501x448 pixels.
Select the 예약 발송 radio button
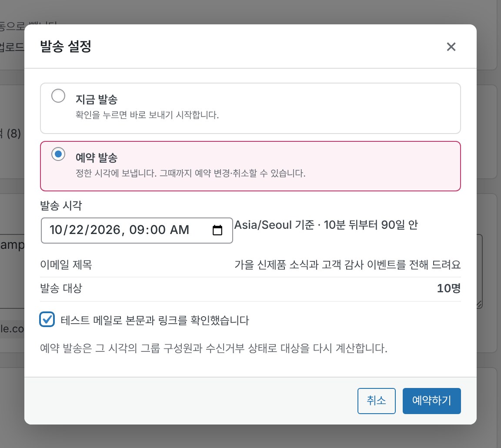(x=58, y=154)
